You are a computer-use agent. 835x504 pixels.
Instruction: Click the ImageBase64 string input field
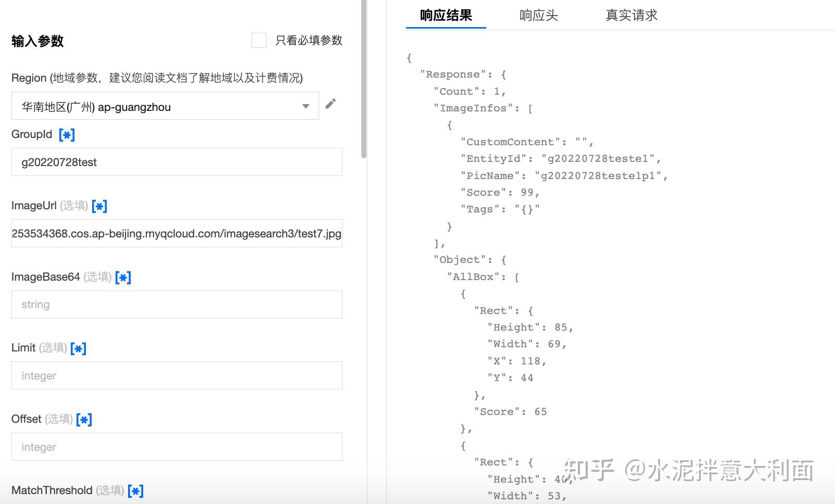(x=177, y=305)
